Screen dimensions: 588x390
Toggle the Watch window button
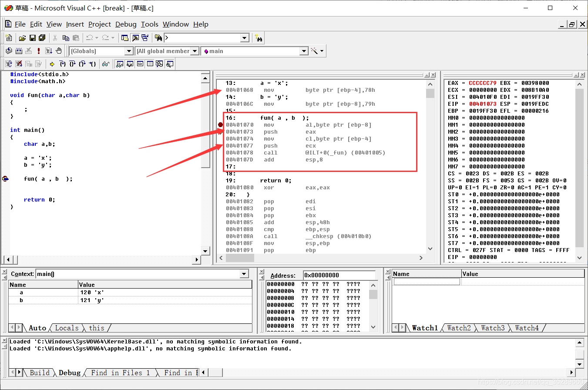[120, 64]
